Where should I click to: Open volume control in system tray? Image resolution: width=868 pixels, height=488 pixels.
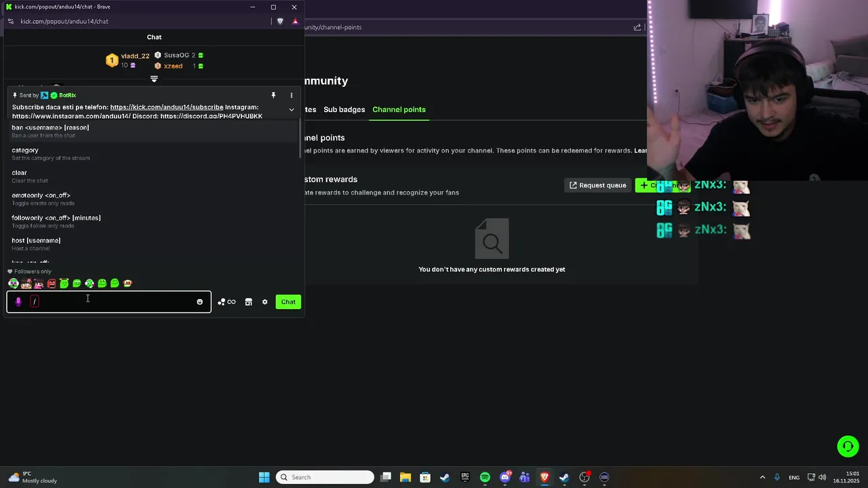tap(823, 477)
